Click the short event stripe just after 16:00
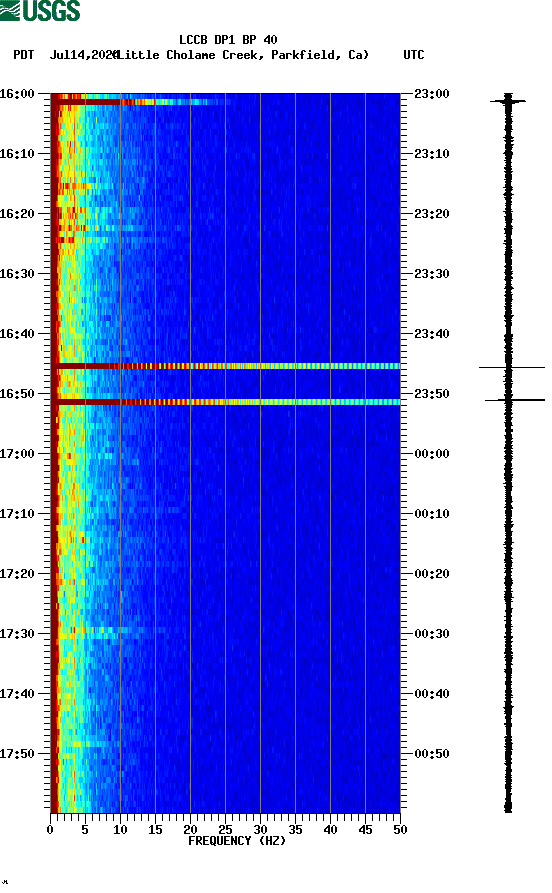This screenshot has width=552, height=893. (x=140, y=102)
